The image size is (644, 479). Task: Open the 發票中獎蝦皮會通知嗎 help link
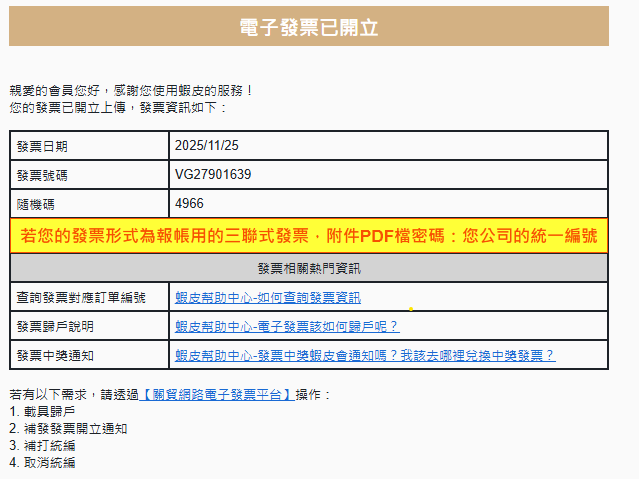tap(365, 355)
